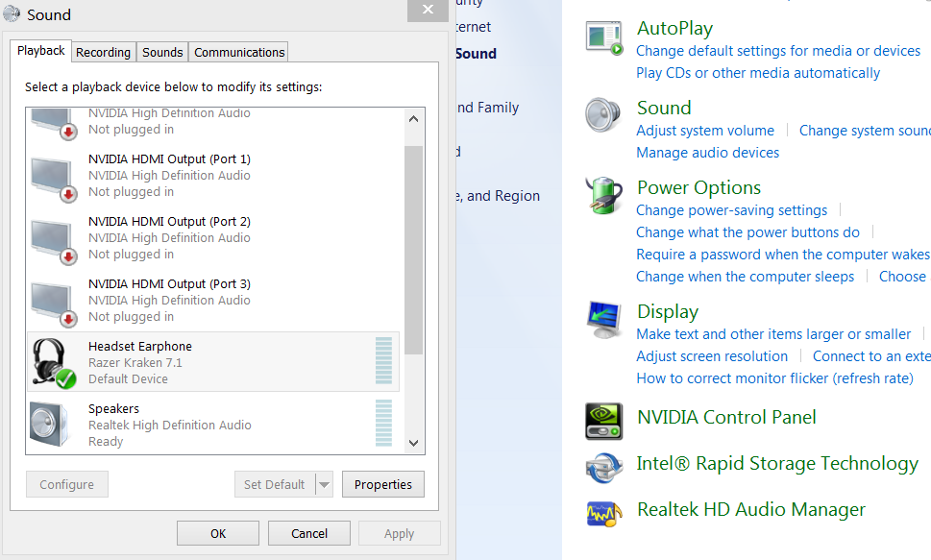The width and height of the screenshot is (931, 560).
Task: Click the Sound dialog title bar speaker icon
Action: click(12, 13)
